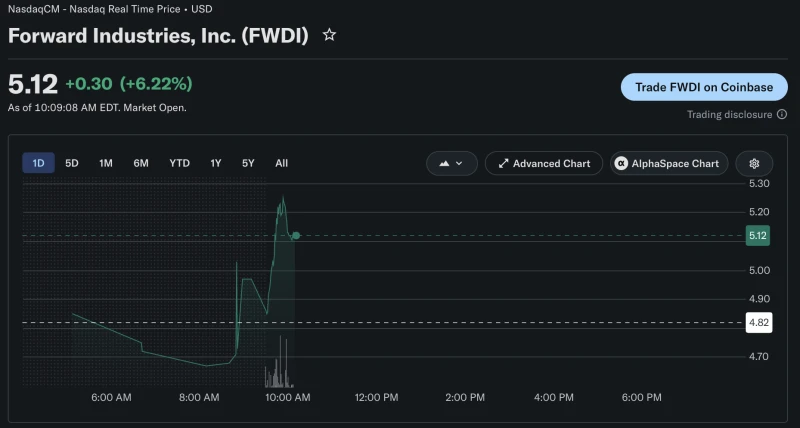The height and width of the screenshot is (428, 800).
Task: Click the volume bars at market open
Action: pyautogui.click(x=279, y=362)
